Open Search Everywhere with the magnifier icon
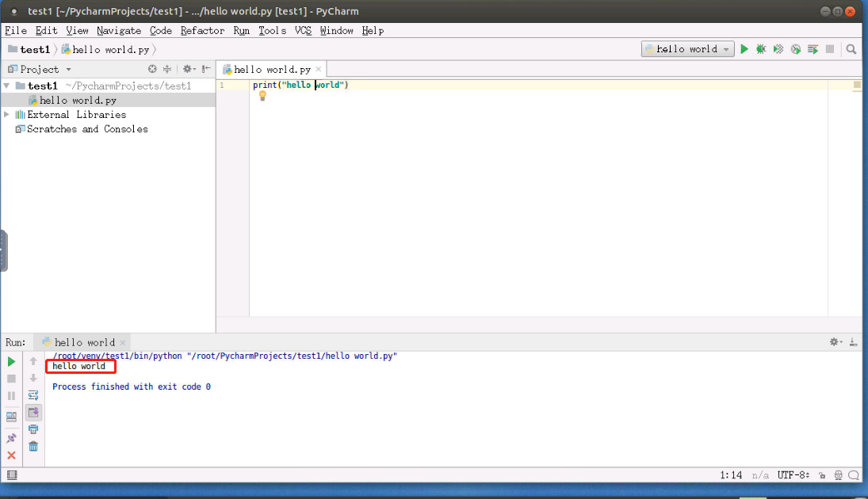 (851, 49)
